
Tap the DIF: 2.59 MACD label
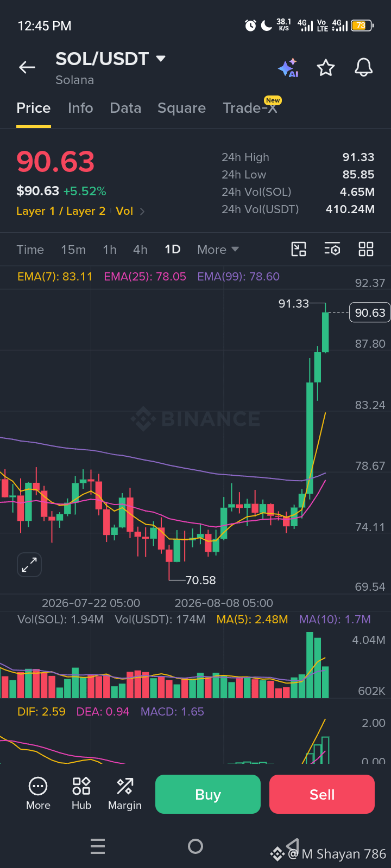(x=41, y=712)
